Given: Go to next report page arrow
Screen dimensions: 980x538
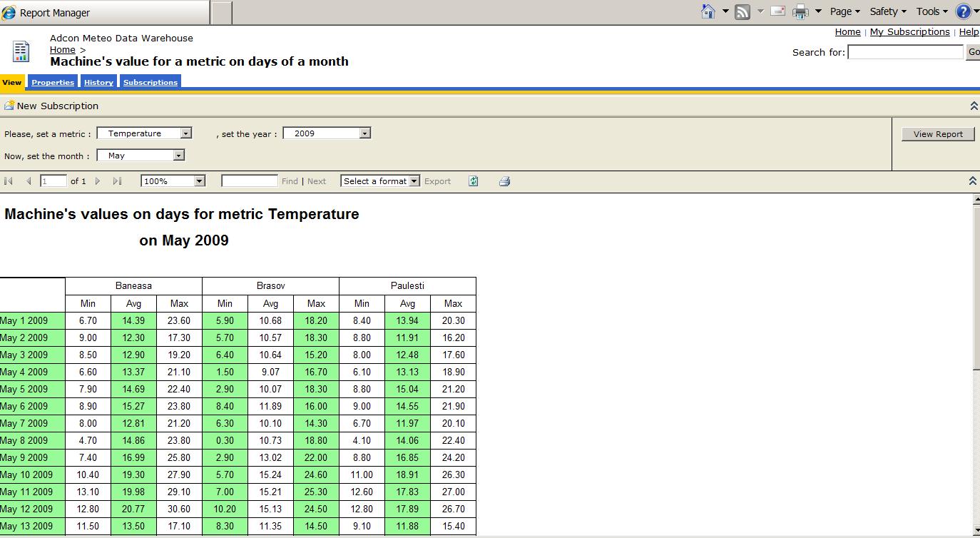Looking at the screenshot, I should point(98,181).
